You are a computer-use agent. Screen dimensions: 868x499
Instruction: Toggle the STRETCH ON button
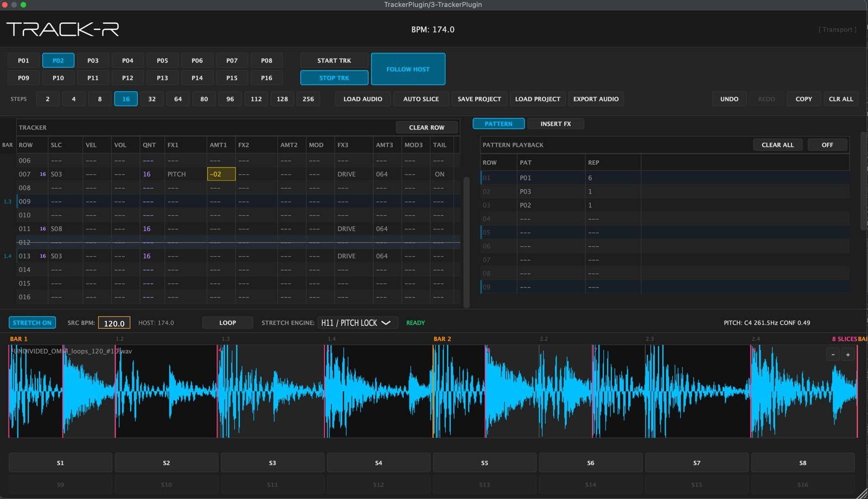(32, 323)
